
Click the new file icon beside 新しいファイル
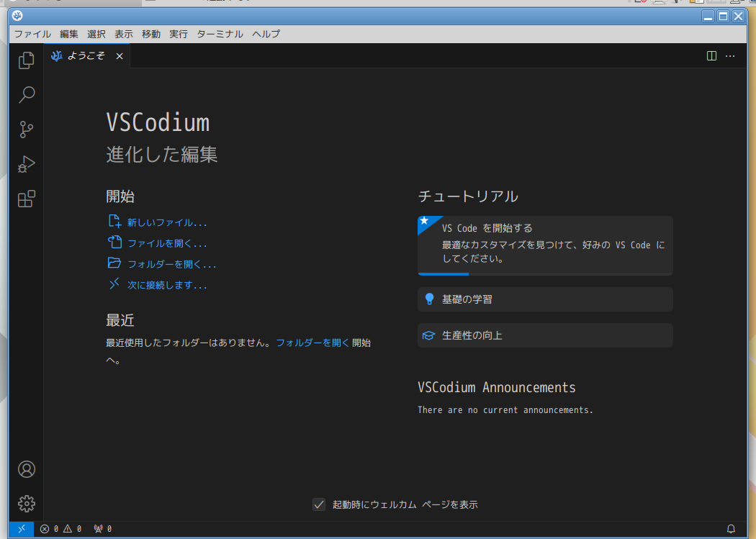click(114, 222)
